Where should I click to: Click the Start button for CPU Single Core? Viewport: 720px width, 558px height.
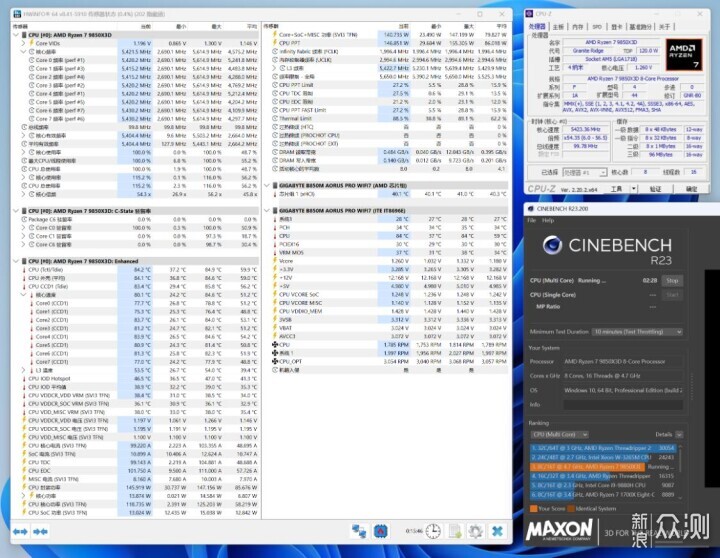[x=672, y=295]
